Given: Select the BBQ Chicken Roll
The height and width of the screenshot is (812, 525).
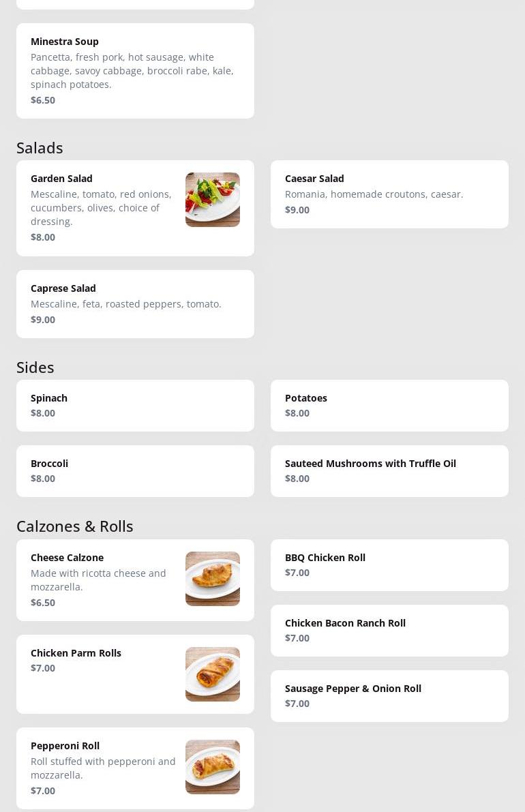Looking at the screenshot, I should 389,565.
